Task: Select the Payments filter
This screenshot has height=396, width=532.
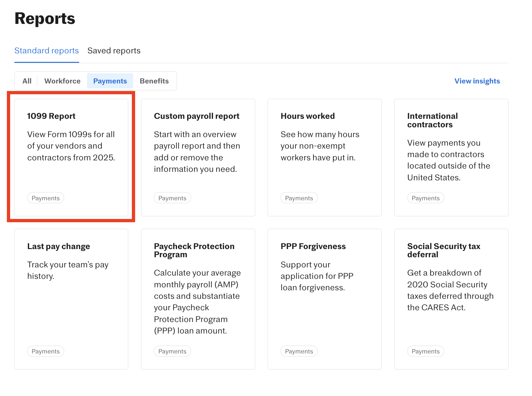Action: click(110, 81)
